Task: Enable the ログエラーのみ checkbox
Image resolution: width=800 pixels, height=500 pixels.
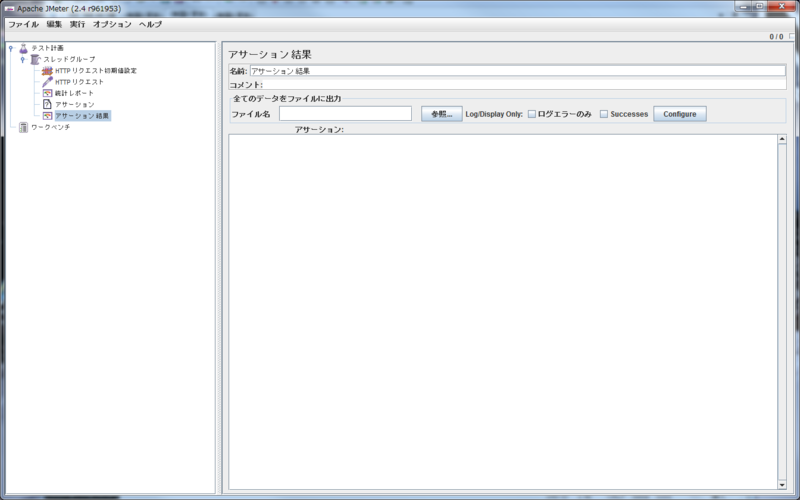Action: pyautogui.click(x=532, y=114)
